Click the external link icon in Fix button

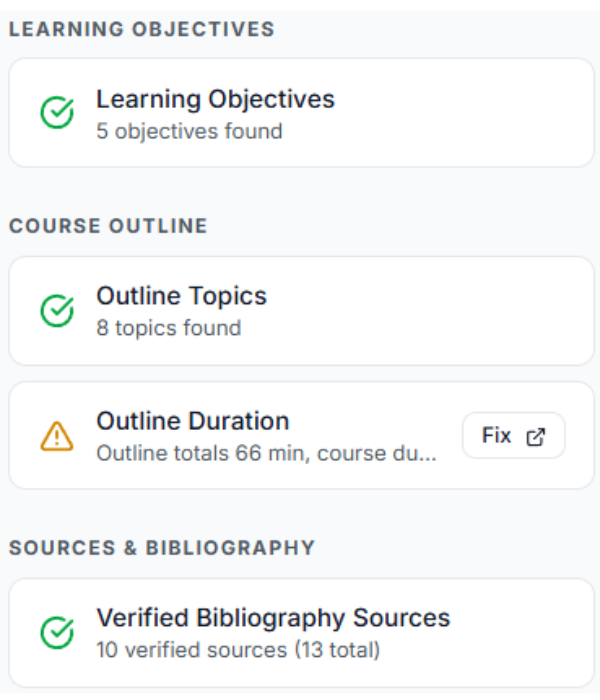[x=536, y=436]
